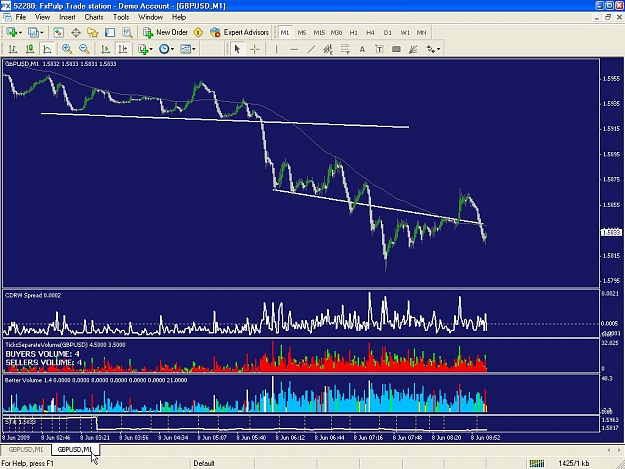Open the Charts menu
The image size is (625, 469).
point(94,17)
